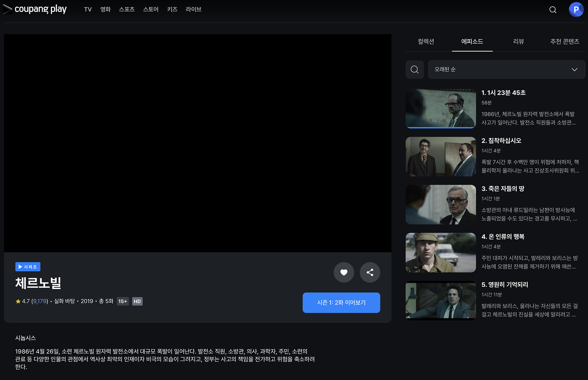Click the share icon button
Screen dimensions: 588x380
coord(370,272)
